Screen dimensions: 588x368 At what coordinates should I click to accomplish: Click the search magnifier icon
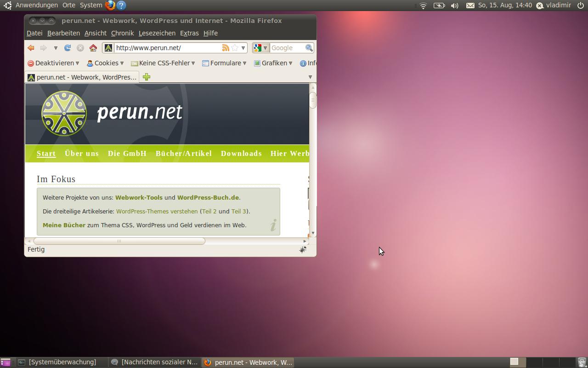point(309,48)
